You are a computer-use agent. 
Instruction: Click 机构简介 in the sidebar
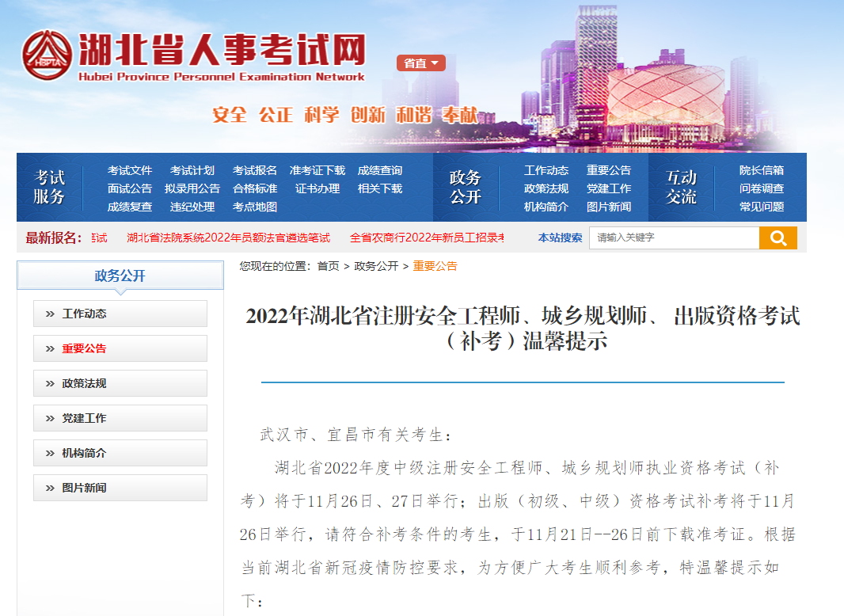pyautogui.click(x=120, y=453)
